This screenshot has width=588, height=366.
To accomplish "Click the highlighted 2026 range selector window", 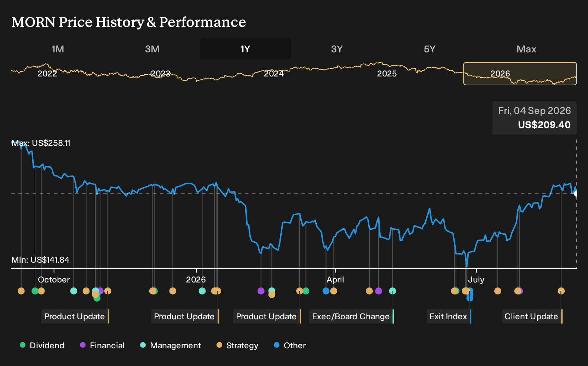I will [x=520, y=74].
